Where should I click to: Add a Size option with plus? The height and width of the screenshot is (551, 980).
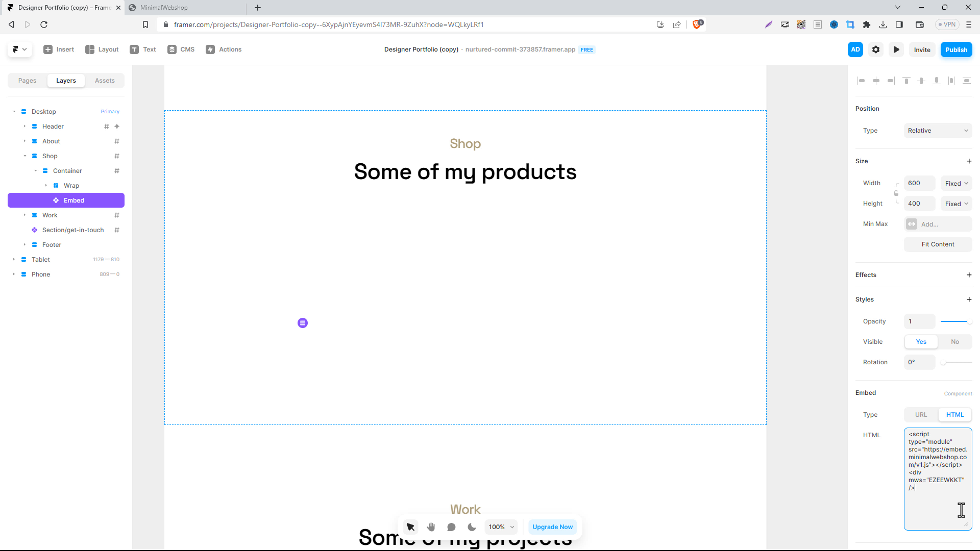point(969,161)
